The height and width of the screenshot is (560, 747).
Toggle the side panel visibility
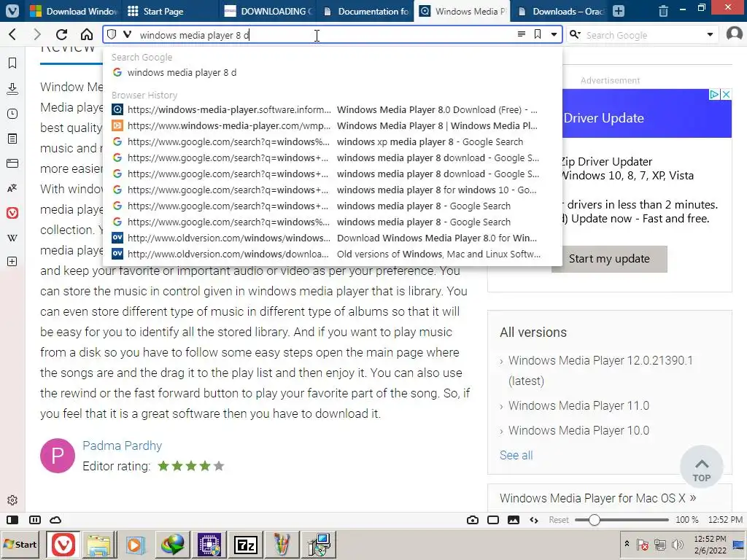point(12,520)
